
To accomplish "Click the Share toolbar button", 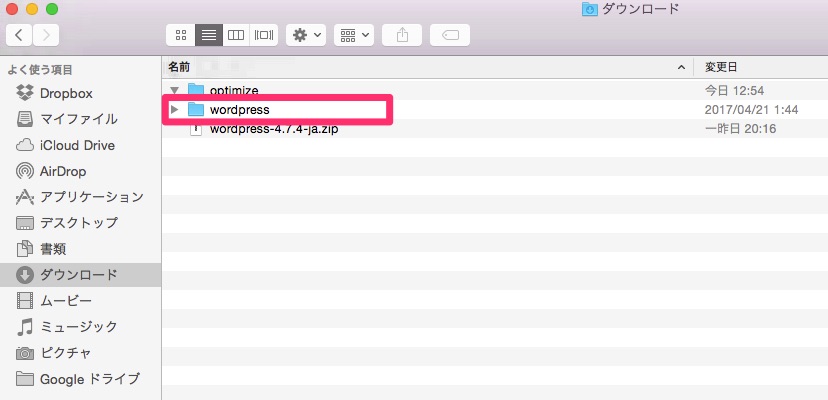I will coord(402,35).
